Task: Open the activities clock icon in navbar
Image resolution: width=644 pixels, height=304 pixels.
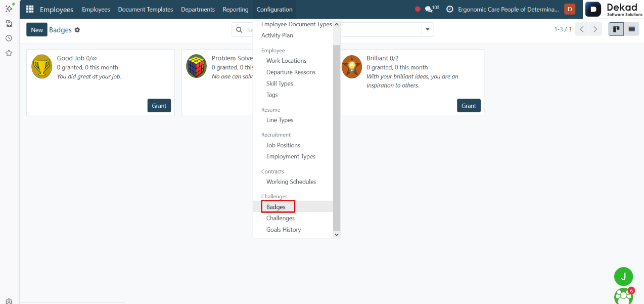Action: [x=449, y=9]
